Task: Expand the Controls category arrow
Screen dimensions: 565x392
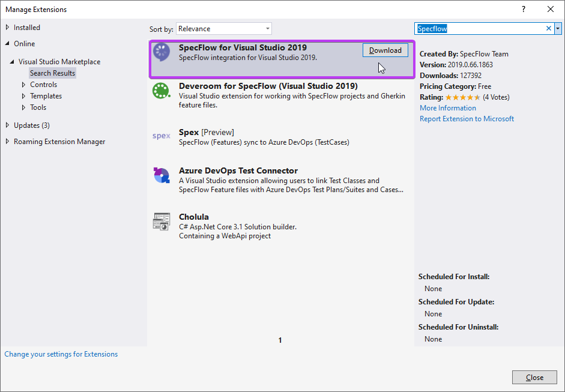Action: (24, 85)
